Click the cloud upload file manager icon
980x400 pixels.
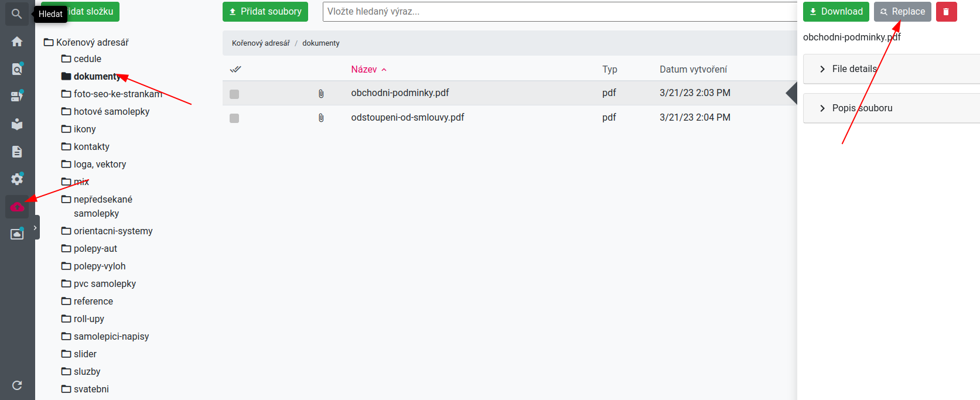click(17, 207)
